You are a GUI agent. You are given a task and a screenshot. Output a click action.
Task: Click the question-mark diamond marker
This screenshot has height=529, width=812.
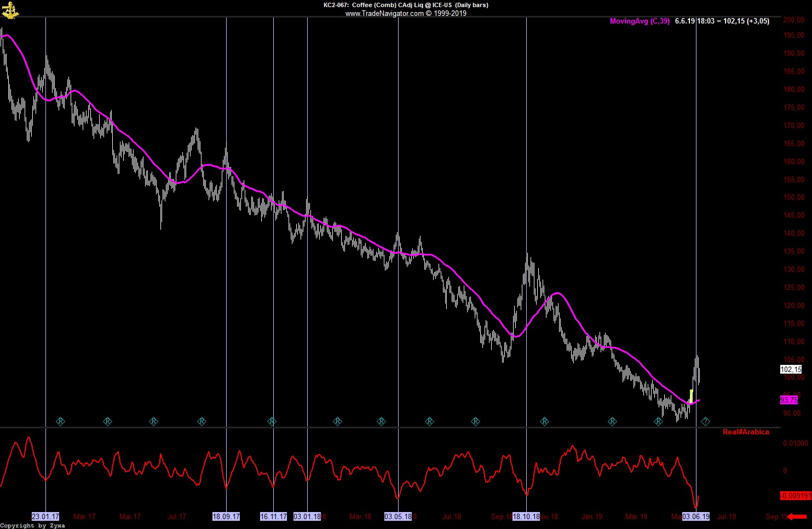(x=706, y=421)
